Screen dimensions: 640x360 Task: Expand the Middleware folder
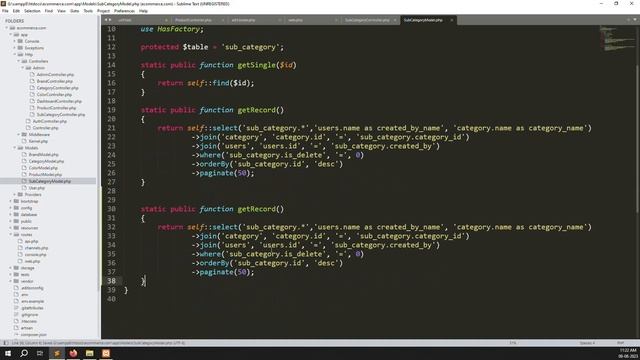tap(19, 134)
